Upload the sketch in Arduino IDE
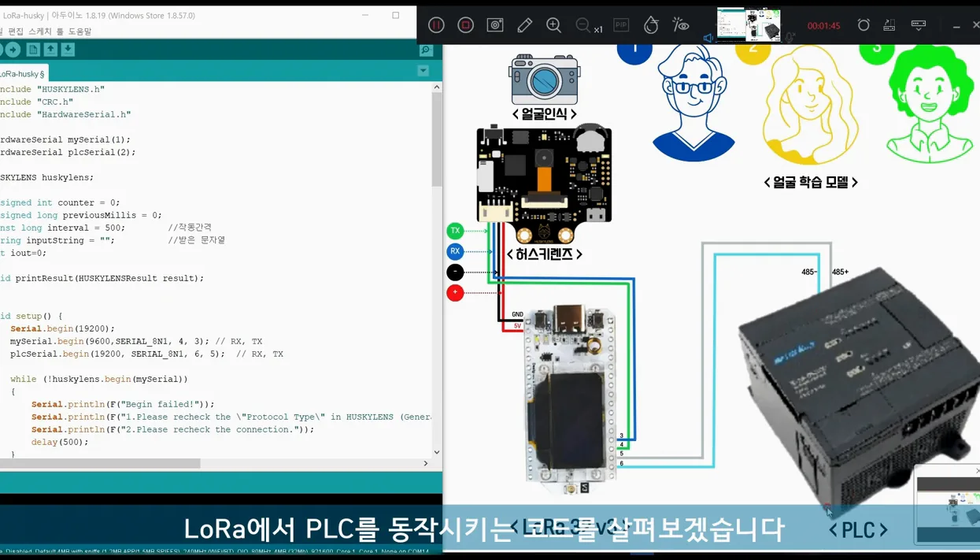The width and height of the screenshot is (980, 560). pos(13,50)
